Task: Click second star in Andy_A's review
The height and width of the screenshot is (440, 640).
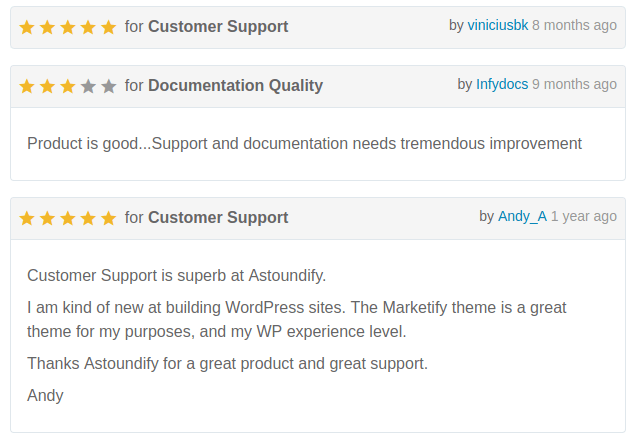Action: tap(48, 218)
